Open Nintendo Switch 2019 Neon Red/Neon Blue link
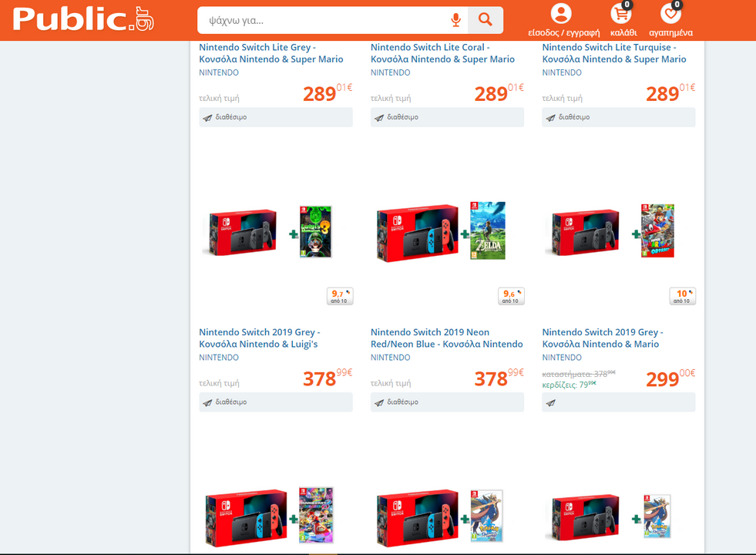 click(x=446, y=338)
